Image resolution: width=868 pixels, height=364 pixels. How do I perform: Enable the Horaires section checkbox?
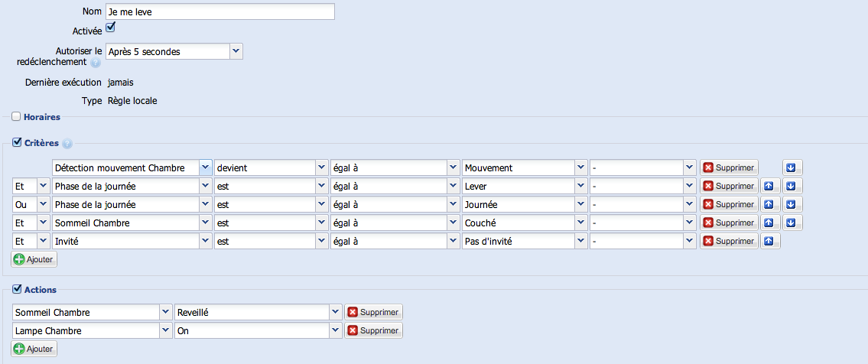coord(16,117)
